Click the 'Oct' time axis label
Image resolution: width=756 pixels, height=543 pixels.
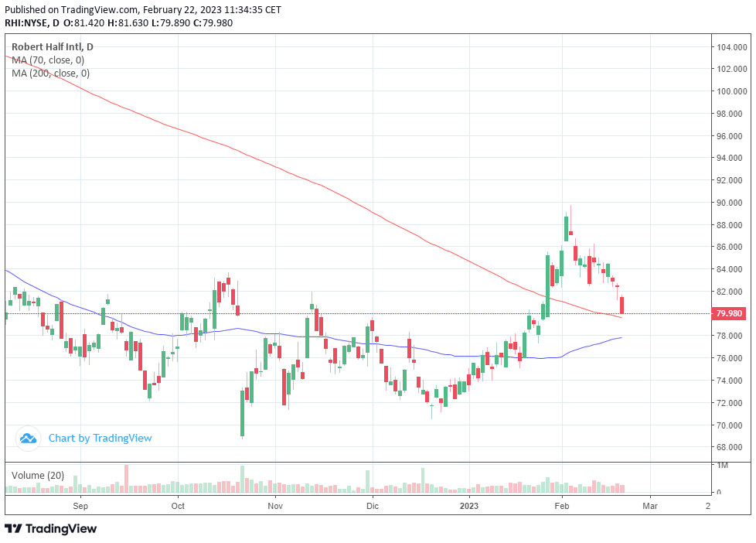(178, 506)
